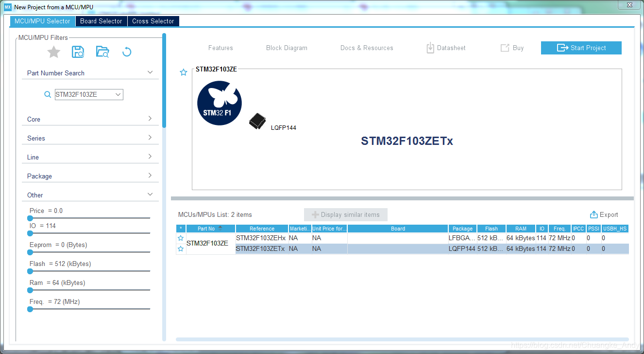Sort by USBH_HS column header
Screen dimensions: 644x354
[615, 229]
